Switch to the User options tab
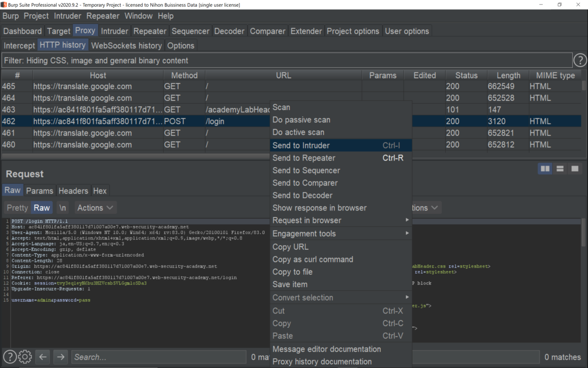Image resolution: width=588 pixels, height=368 pixels. tap(407, 31)
